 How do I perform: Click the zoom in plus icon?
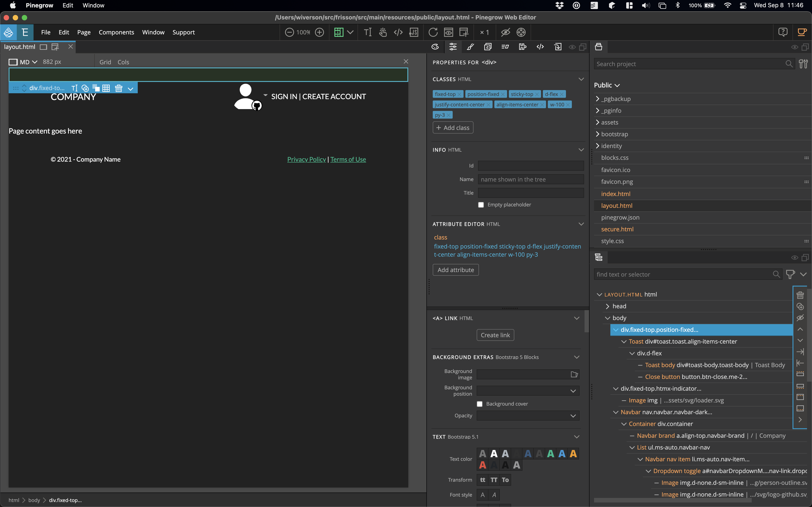coord(319,32)
